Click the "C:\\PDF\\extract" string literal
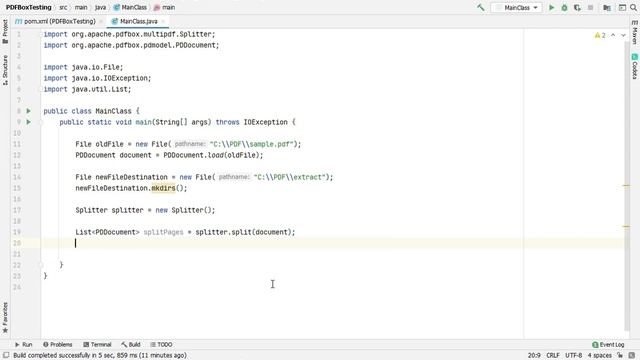640x360 pixels. pyautogui.click(x=290, y=177)
